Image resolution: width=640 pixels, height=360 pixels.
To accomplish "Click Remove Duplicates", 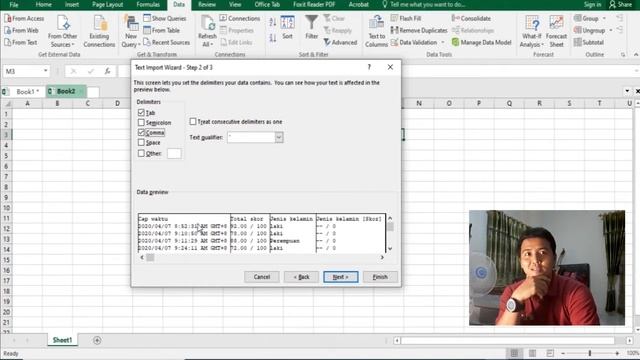I will click(x=419, y=31).
